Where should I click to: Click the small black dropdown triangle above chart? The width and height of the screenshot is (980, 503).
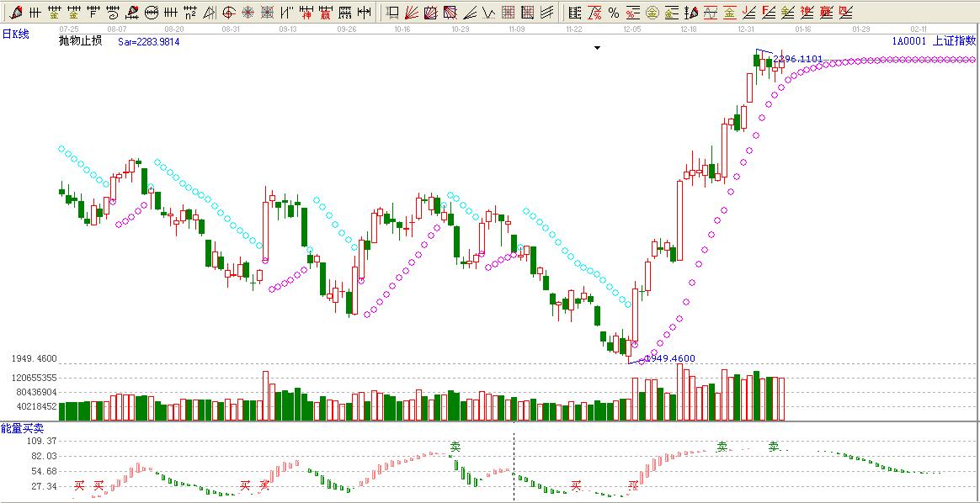[x=597, y=48]
